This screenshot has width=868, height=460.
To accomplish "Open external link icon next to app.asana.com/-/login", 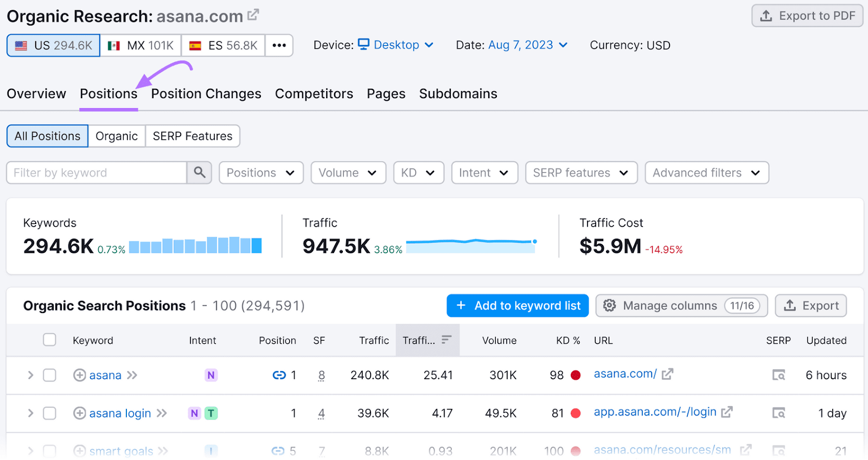I will (727, 412).
